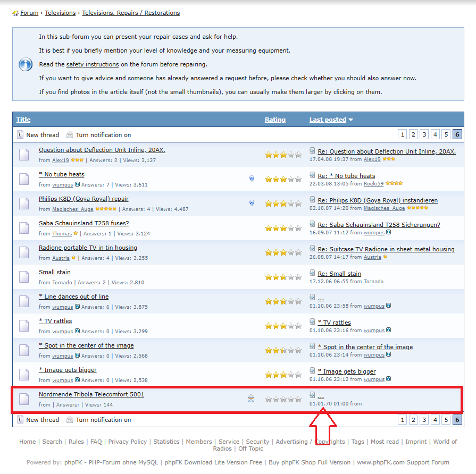
Task: Click the attachment icon on Philips K8D row
Action: (x=252, y=203)
